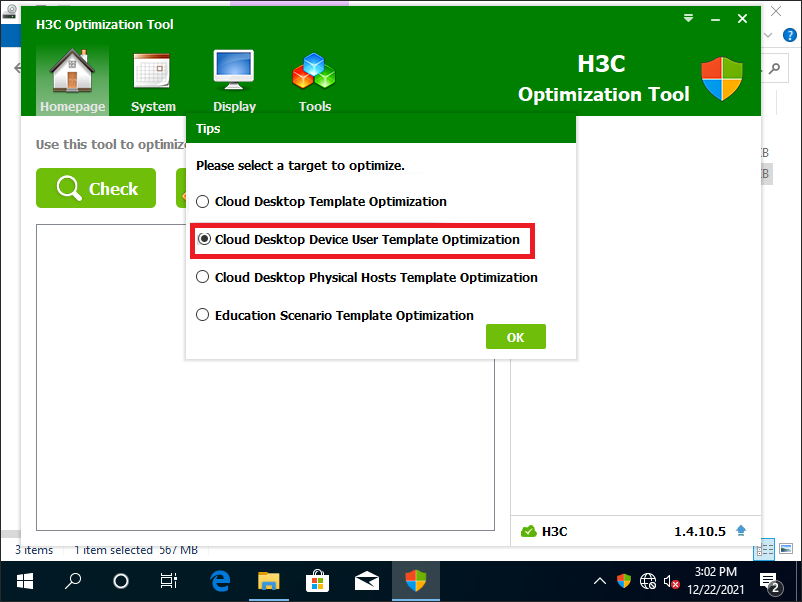Click the green Check button

pos(96,188)
